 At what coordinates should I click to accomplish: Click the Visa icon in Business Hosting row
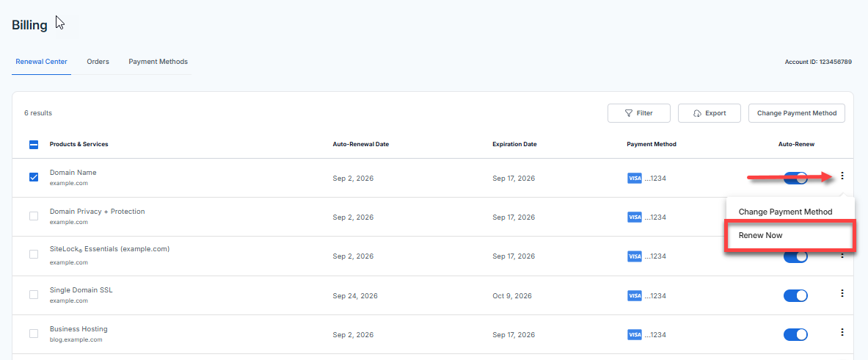(635, 334)
